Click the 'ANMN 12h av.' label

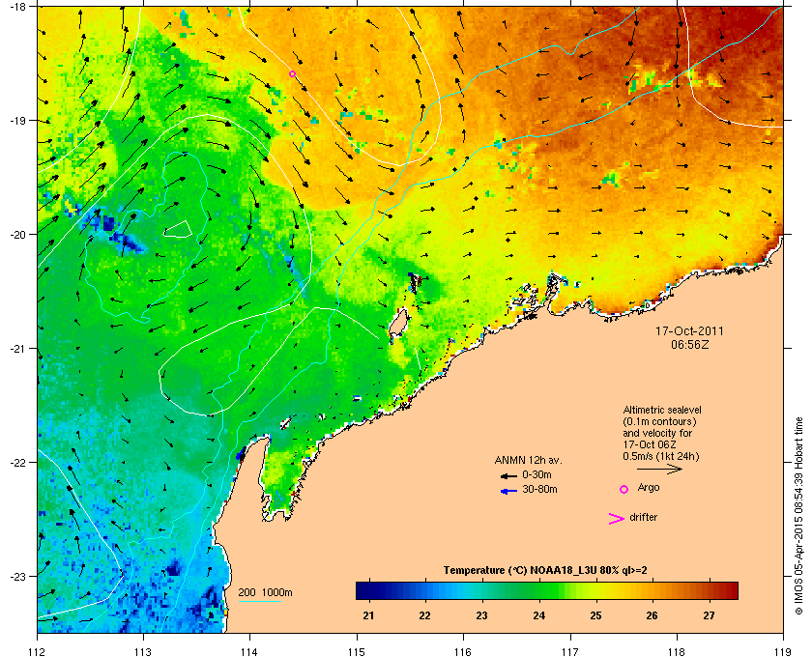[x=528, y=460]
